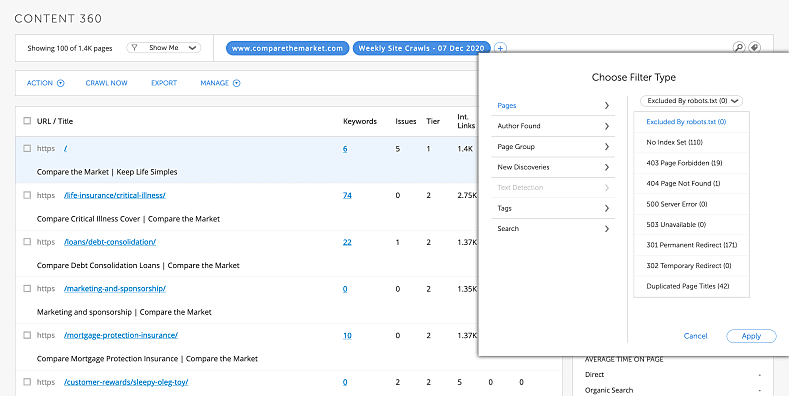Image resolution: width=789 pixels, height=396 pixels.
Task: Open the ACTION circled arrow icon
Action: click(x=61, y=83)
